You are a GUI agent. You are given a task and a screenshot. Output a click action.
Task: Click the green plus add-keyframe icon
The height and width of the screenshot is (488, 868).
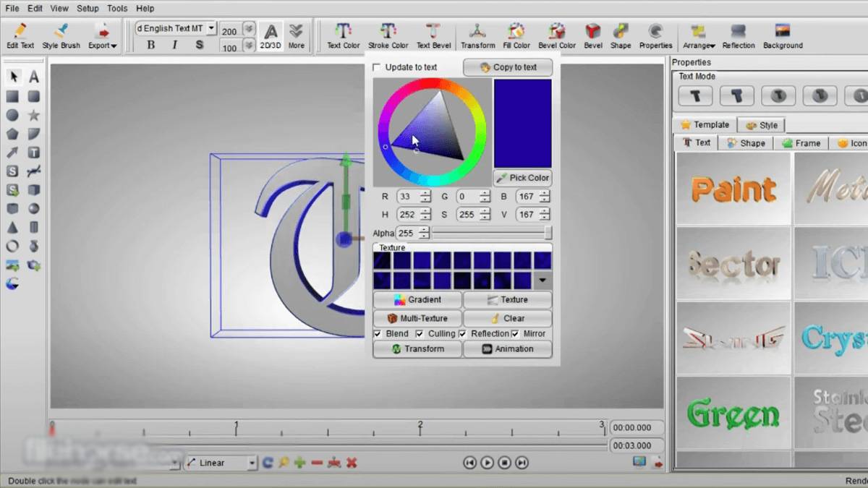(x=299, y=463)
